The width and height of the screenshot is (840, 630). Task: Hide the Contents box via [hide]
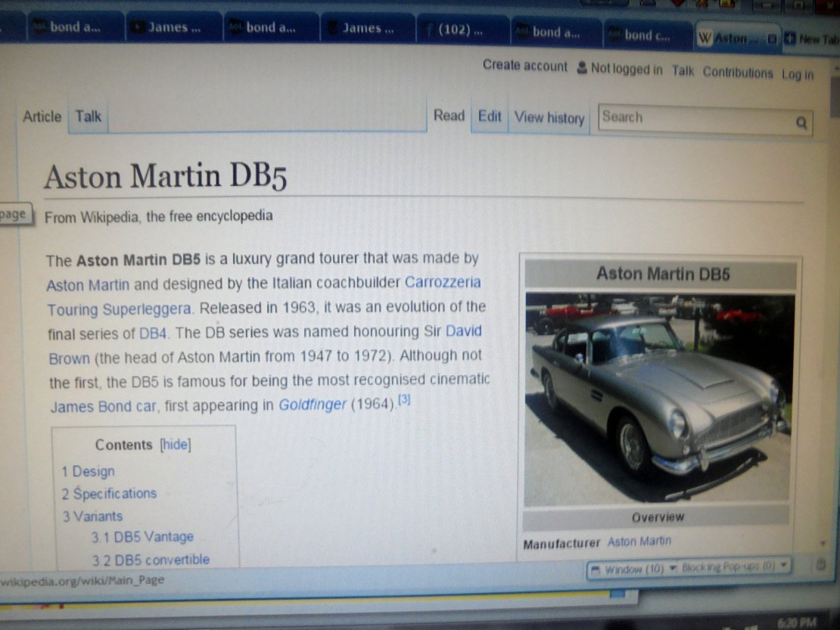pyautogui.click(x=175, y=444)
